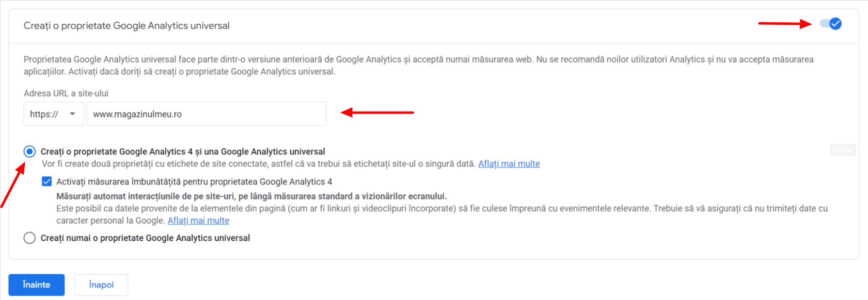The width and height of the screenshot is (868, 300).
Task: Open the https:// protocol dropdown
Action: pos(53,114)
